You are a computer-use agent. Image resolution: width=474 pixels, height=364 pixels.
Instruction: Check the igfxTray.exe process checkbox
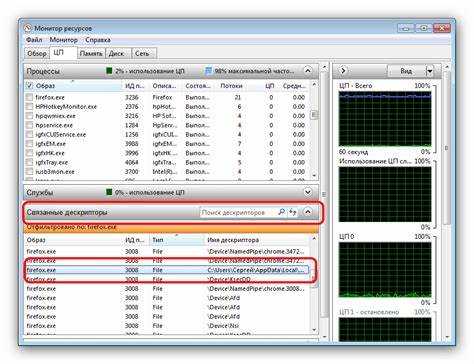(29, 163)
